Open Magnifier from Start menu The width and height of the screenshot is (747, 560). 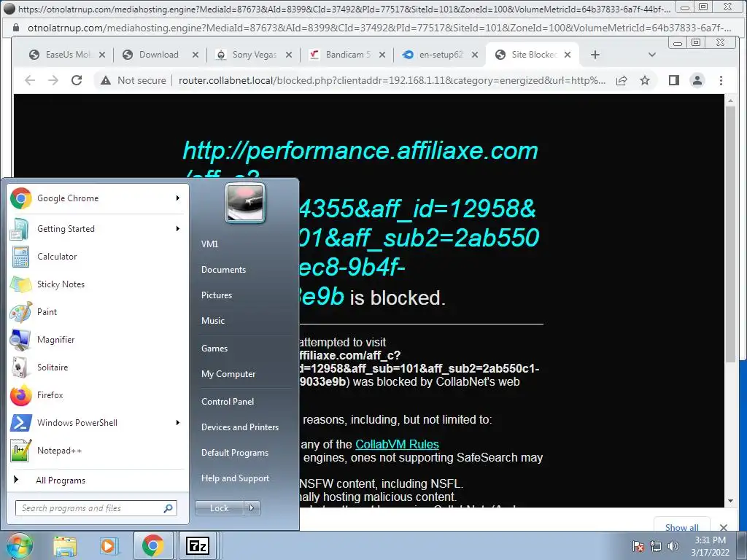point(98,340)
